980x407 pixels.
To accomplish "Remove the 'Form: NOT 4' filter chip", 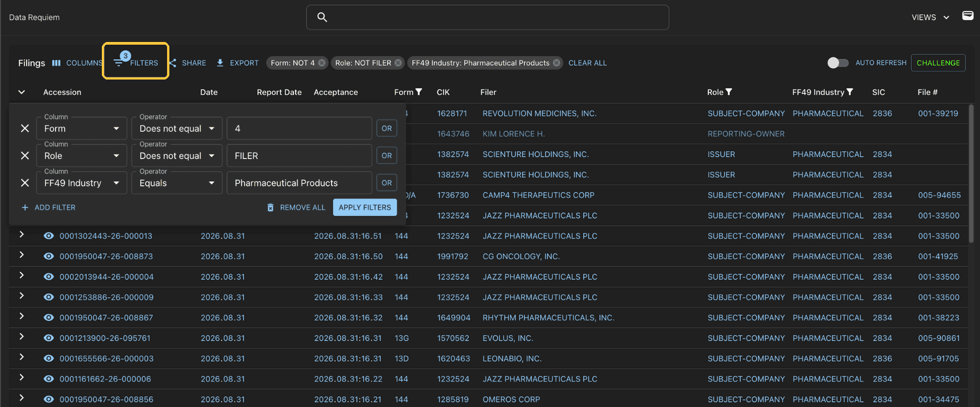I will coord(322,63).
